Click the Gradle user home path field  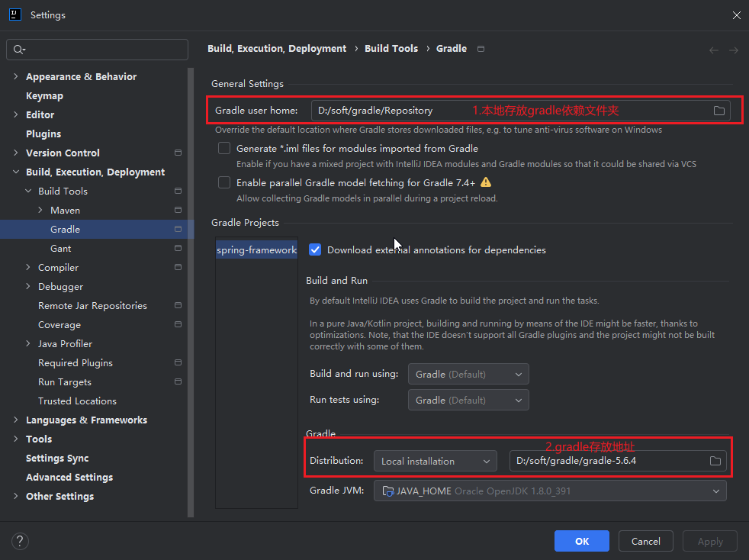(x=521, y=111)
